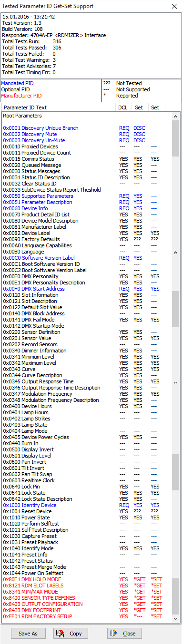
Task: Select the 0x80F1 DMX HOLD MODE row
Action: (x=86, y=579)
